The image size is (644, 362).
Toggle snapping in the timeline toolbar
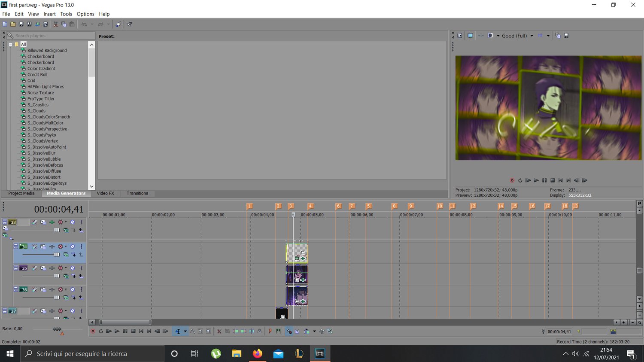[289, 332]
